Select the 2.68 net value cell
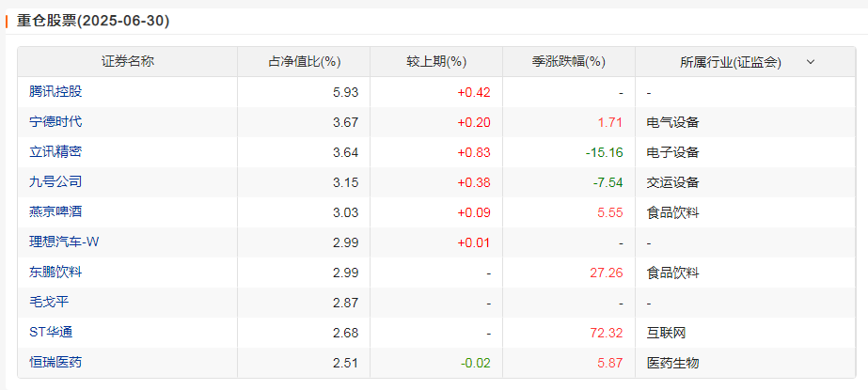 (x=346, y=333)
